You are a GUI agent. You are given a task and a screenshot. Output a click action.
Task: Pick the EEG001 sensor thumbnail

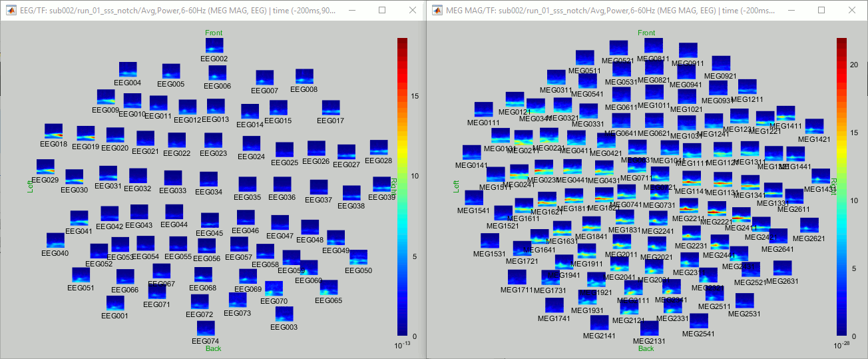(x=115, y=303)
